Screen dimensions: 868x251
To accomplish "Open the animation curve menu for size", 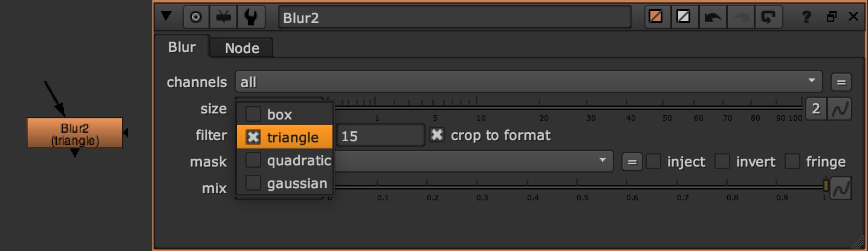I will (x=839, y=109).
